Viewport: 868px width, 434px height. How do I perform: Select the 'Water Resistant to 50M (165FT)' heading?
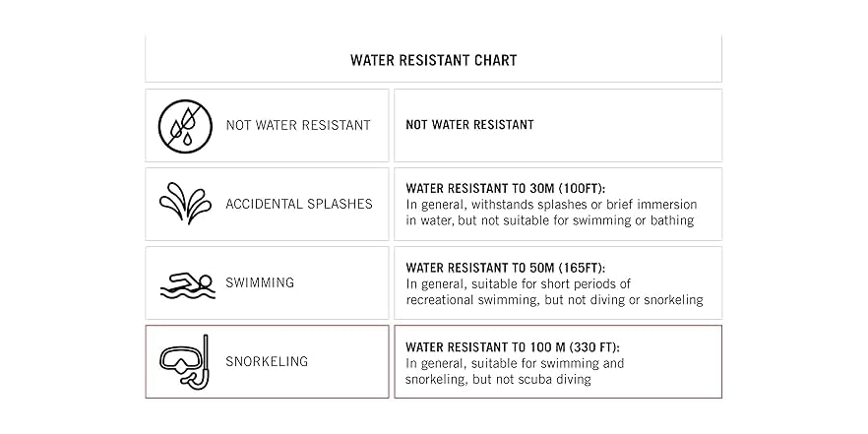505,267
